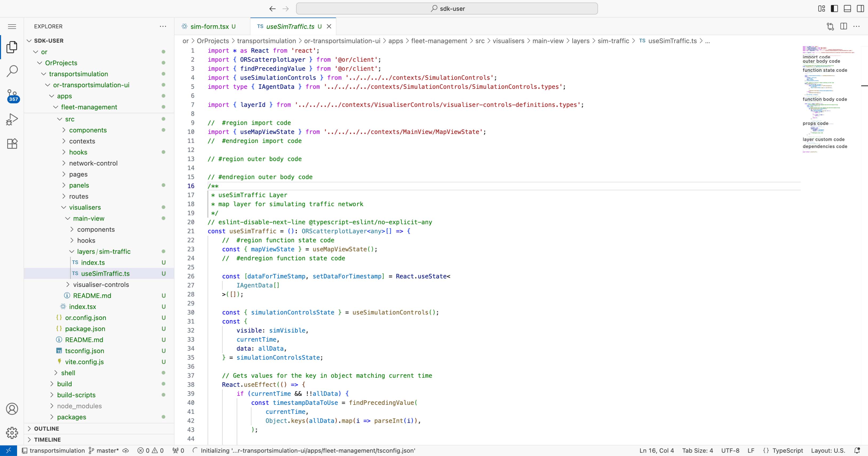868x456 pixels.
Task: Click the ports forwarded status indicator
Action: pos(178,451)
